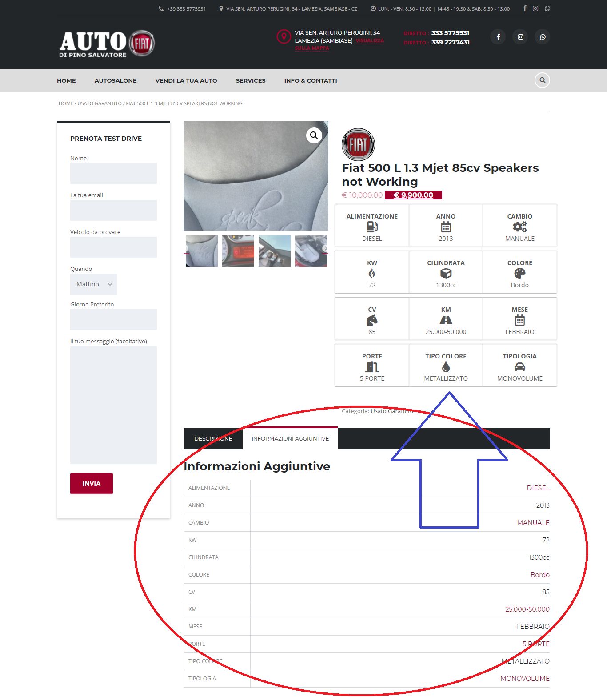The width and height of the screenshot is (607, 700).
Task: Click into the La tua email field
Action: (x=113, y=210)
